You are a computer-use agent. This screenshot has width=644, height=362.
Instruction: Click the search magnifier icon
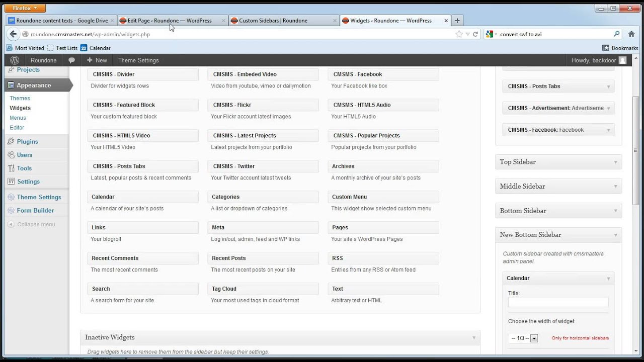point(616,34)
